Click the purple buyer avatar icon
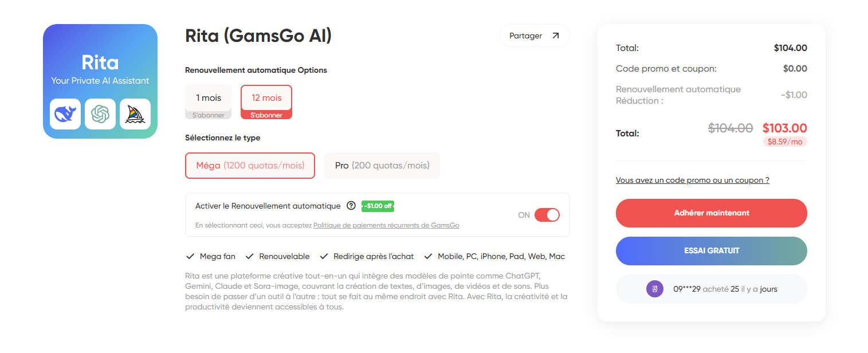This screenshot has height=353, width=868. tap(654, 289)
